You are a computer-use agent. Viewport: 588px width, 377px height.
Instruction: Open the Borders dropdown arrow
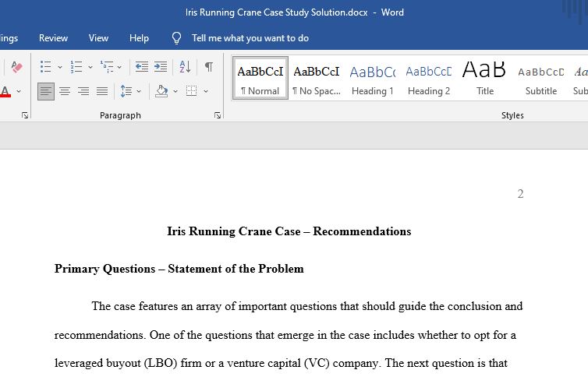206,91
